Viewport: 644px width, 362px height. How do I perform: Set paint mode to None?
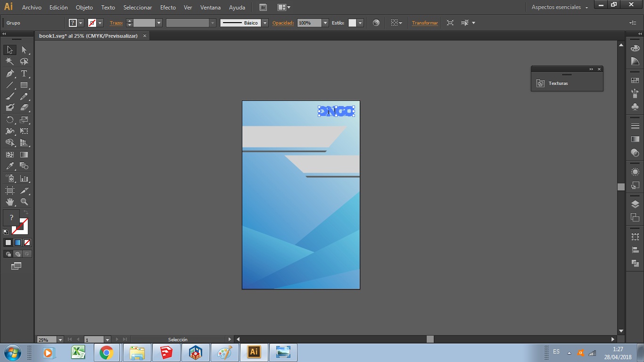[x=27, y=243]
